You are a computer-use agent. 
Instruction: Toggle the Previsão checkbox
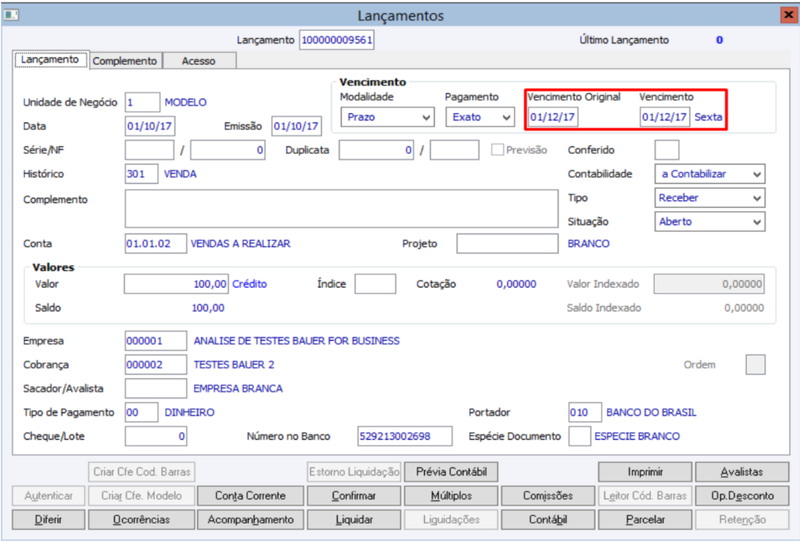497,150
